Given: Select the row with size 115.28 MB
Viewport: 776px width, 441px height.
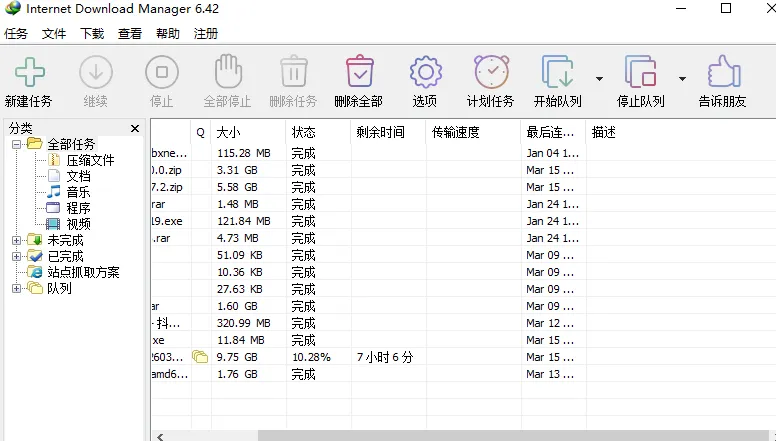Looking at the screenshot, I should 463,153.
